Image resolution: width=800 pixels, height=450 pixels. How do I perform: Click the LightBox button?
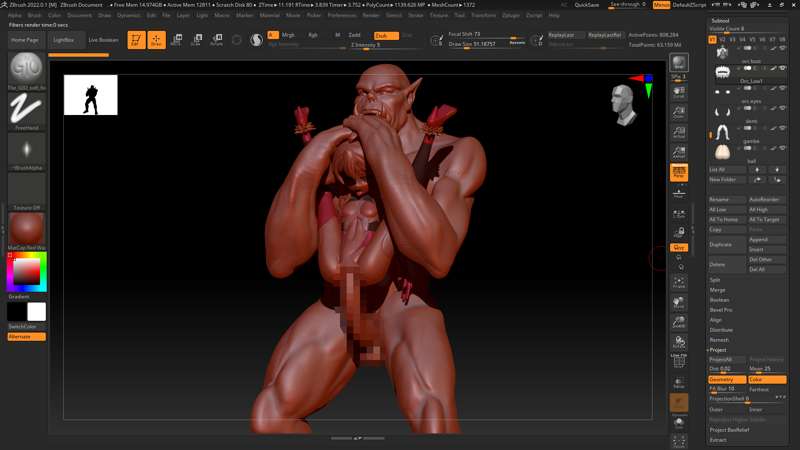[x=63, y=40]
